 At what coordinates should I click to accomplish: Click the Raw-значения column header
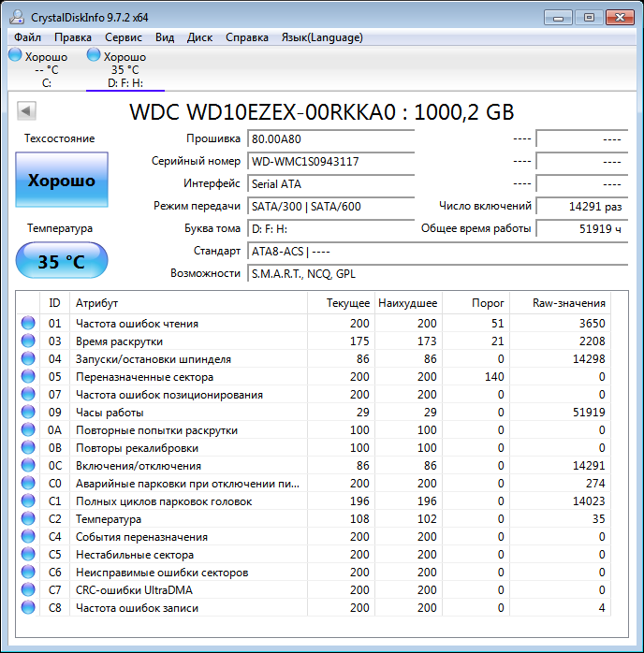point(569,303)
